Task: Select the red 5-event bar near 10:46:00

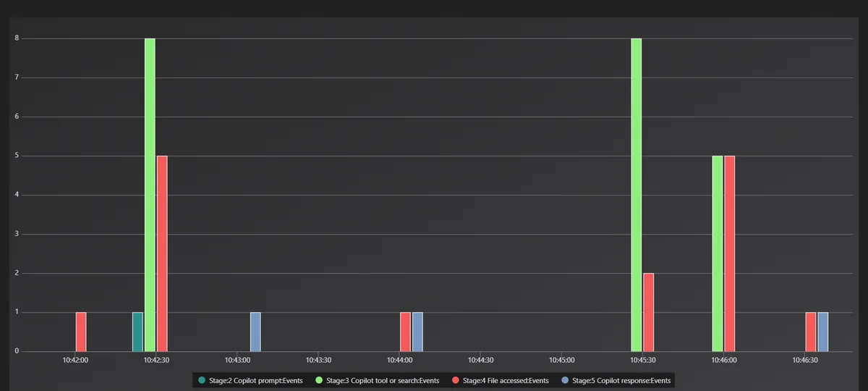Action: click(x=729, y=253)
